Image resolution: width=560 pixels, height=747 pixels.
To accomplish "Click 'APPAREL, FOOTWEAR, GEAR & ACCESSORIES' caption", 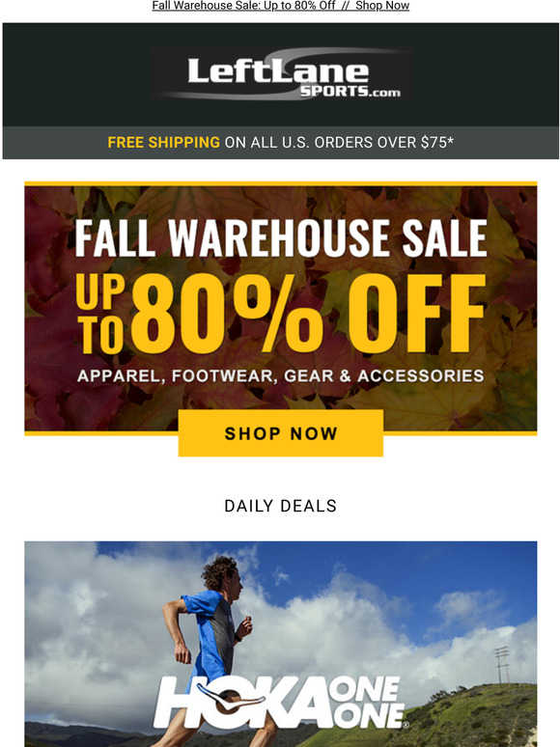I will point(281,375).
